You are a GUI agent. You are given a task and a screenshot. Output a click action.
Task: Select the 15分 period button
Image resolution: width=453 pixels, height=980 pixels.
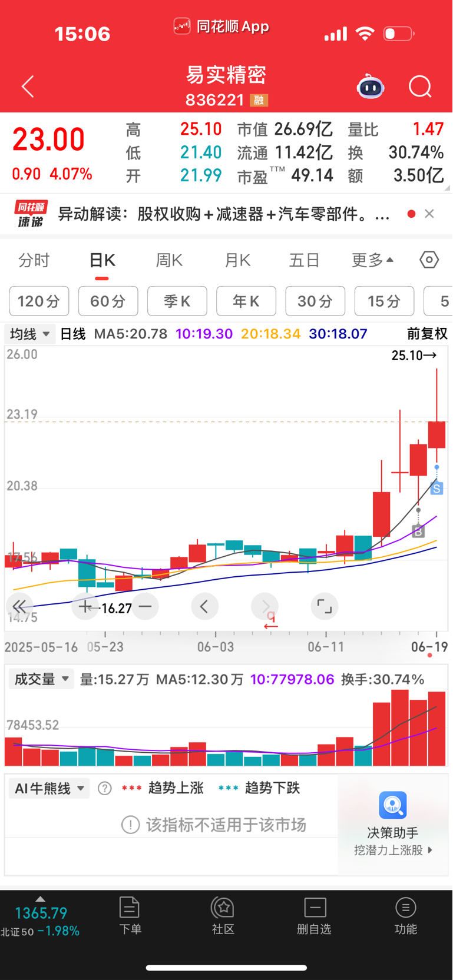tap(384, 301)
